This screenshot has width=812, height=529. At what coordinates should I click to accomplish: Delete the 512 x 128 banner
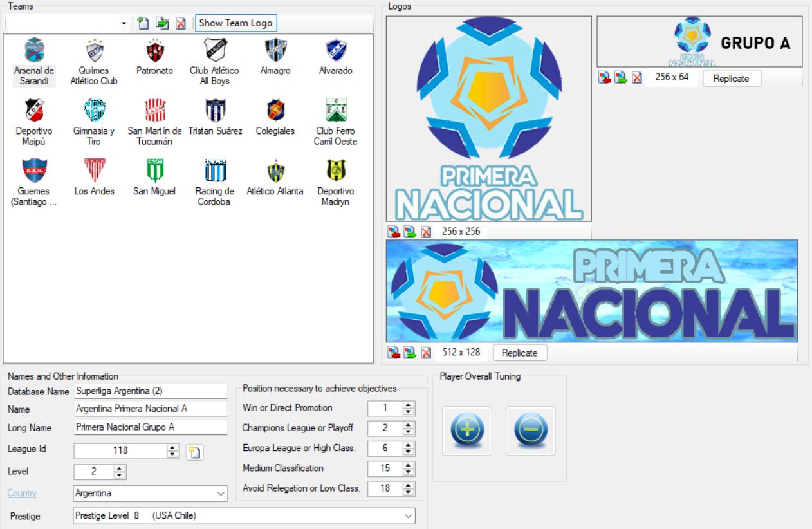coord(426,353)
